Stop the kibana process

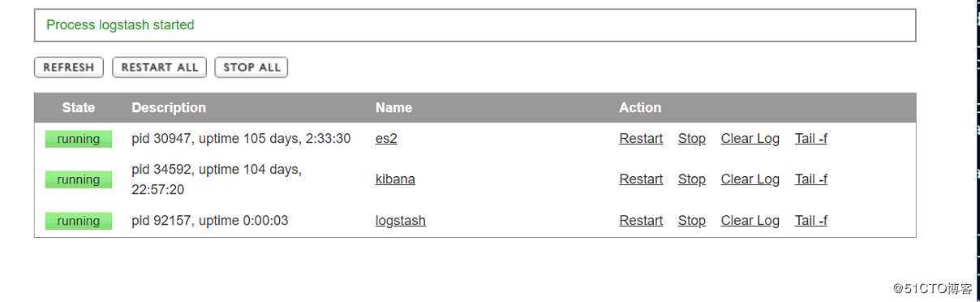(x=692, y=179)
